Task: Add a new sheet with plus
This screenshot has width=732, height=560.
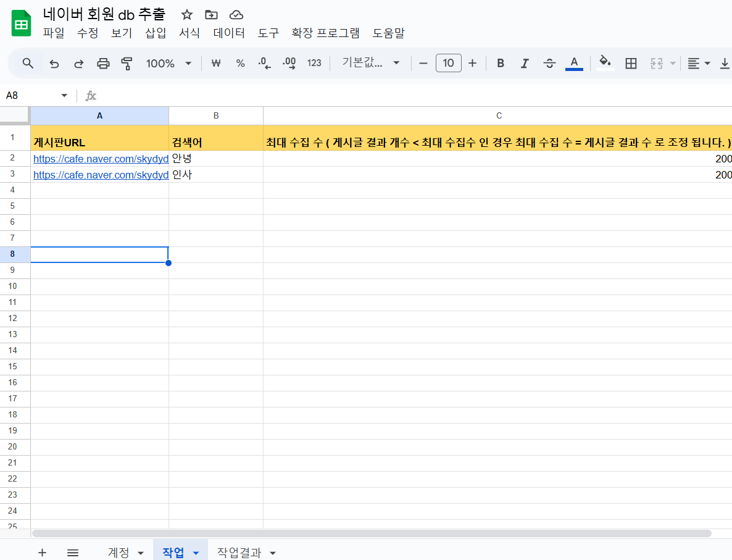Action: pyautogui.click(x=42, y=553)
